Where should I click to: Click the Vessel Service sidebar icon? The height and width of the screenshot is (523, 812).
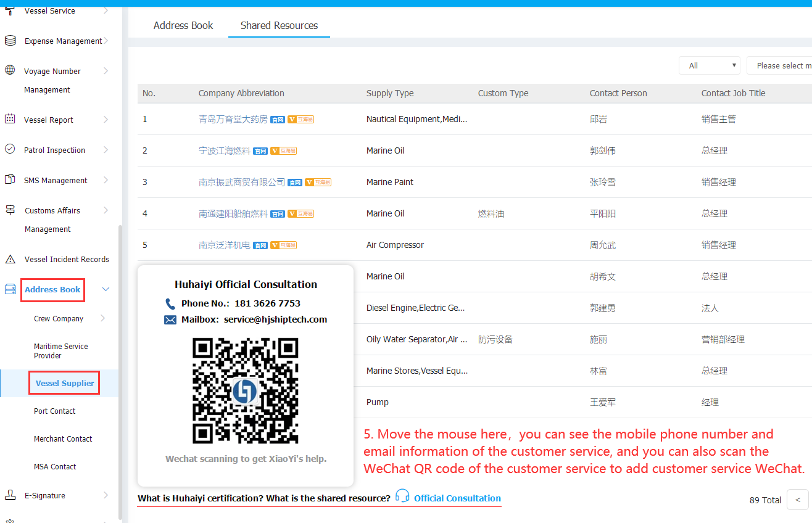coord(10,10)
